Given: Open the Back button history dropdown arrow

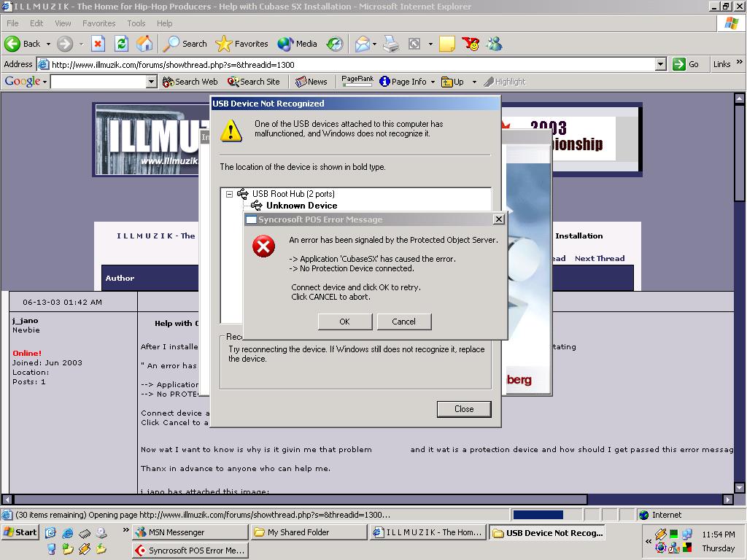Looking at the screenshot, I should point(48,44).
